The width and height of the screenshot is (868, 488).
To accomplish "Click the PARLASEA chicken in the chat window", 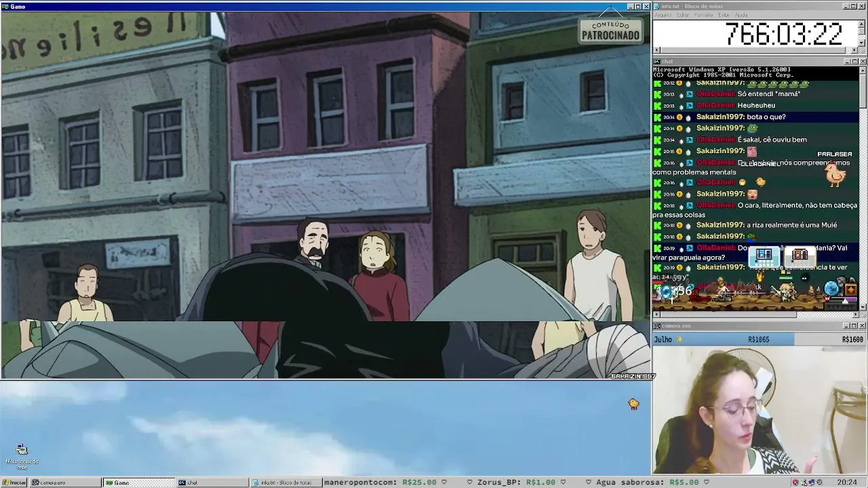I will point(835,174).
